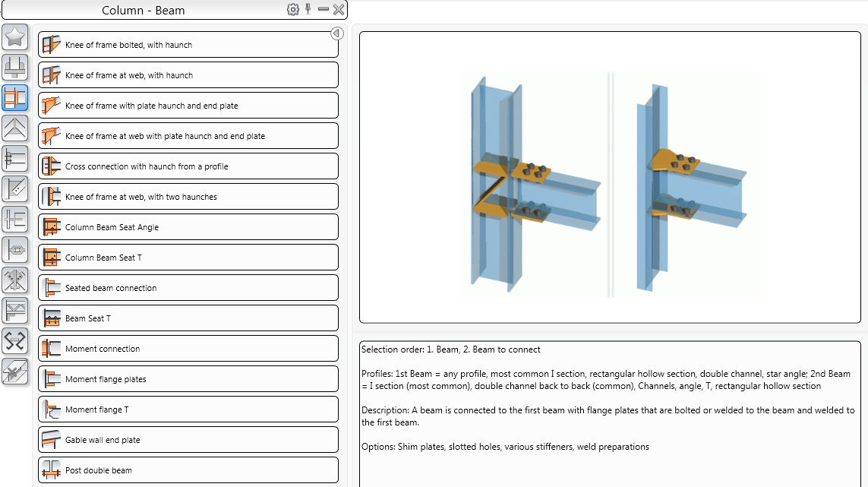Choose Knee of frame with plate haunch and end plate
The height and width of the screenshot is (487, 868).
pyautogui.click(x=188, y=106)
